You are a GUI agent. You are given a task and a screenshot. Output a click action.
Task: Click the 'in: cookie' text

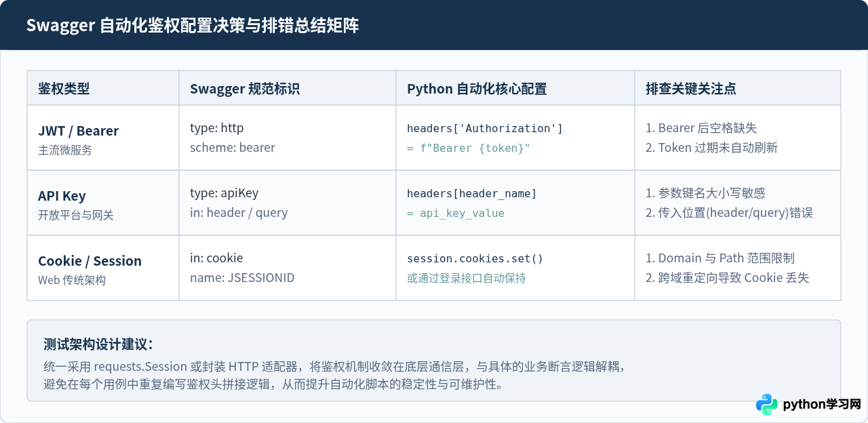[x=216, y=258]
